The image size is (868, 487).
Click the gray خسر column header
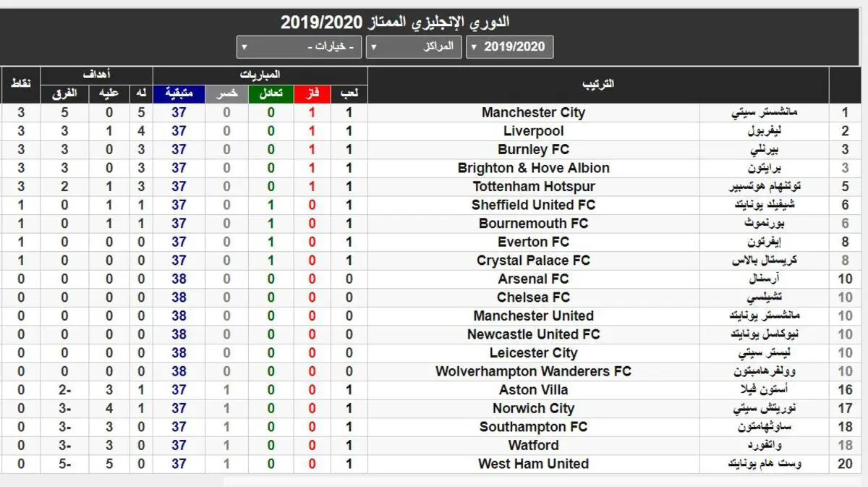[226, 94]
